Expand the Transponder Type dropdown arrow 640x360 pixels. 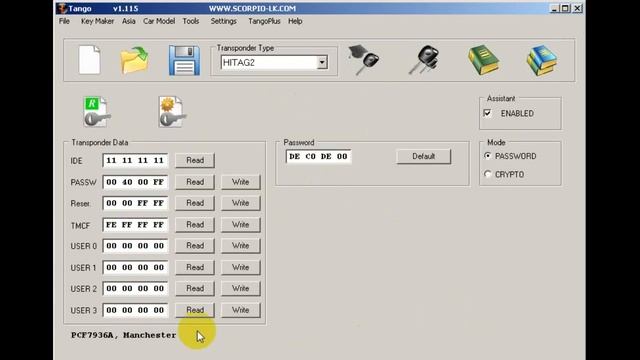tap(322, 62)
